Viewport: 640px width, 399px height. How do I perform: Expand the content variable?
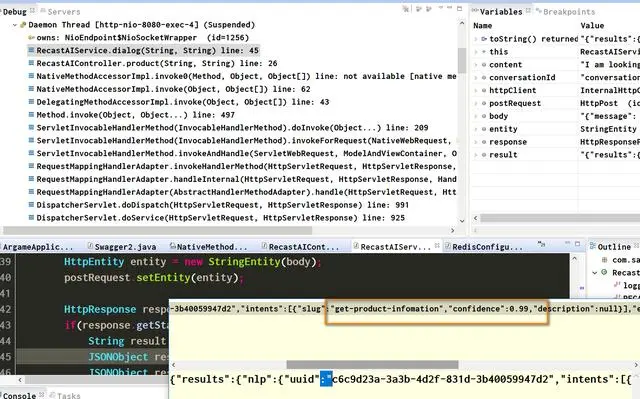click(476, 65)
